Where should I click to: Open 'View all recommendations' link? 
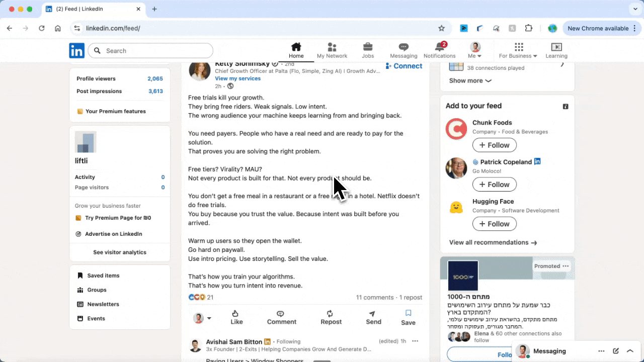pyautogui.click(x=493, y=242)
